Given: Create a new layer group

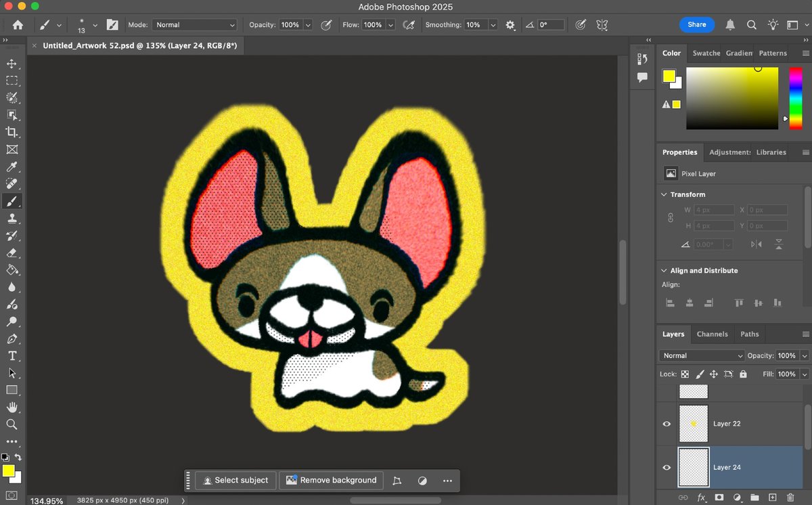Looking at the screenshot, I should [x=754, y=498].
